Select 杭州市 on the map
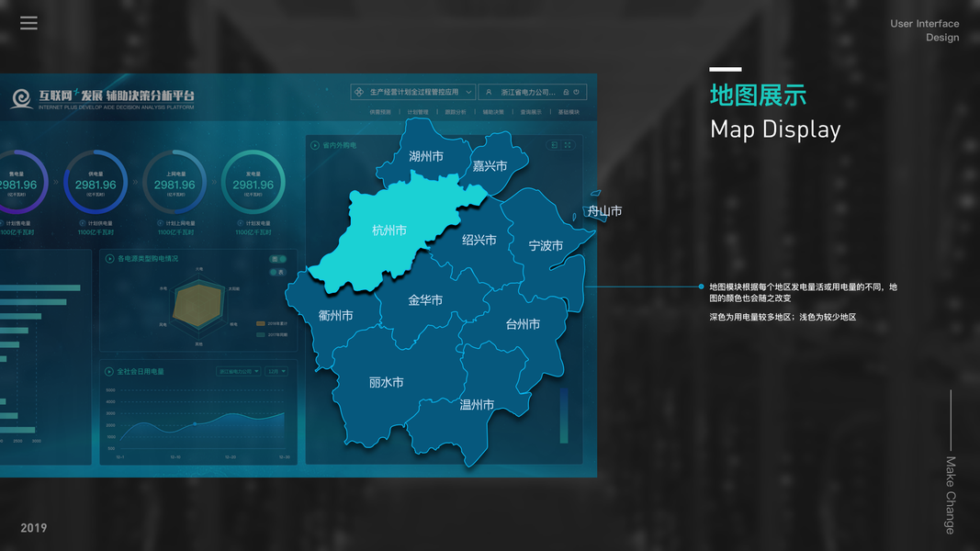This screenshot has height=551, width=980. click(389, 231)
